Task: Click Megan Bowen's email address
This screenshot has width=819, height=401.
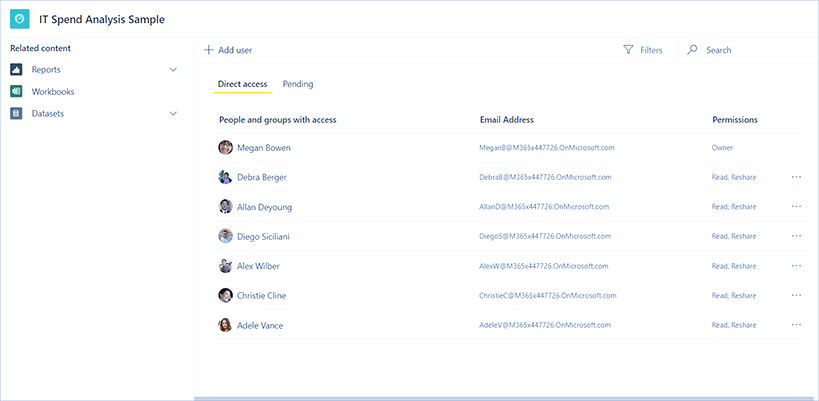Action: pos(547,148)
